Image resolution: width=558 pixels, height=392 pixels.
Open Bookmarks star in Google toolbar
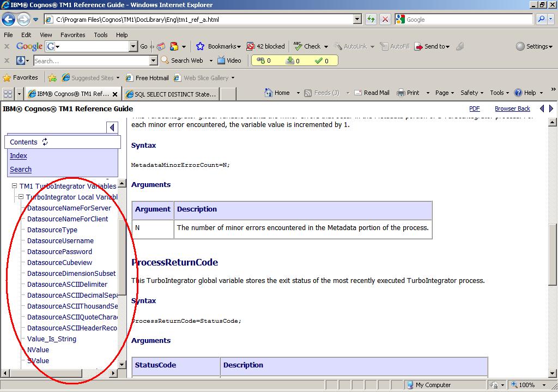click(x=201, y=46)
